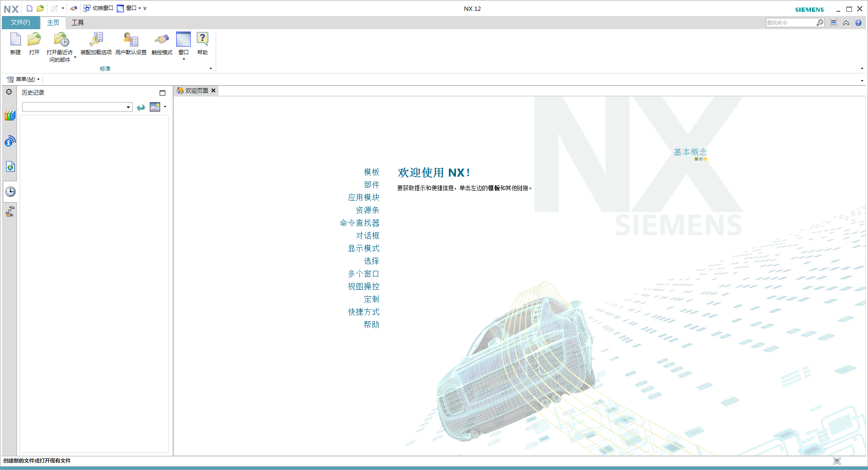The height and width of the screenshot is (470, 868).
Task: Open the 基本概念 link
Action: coord(690,152)
